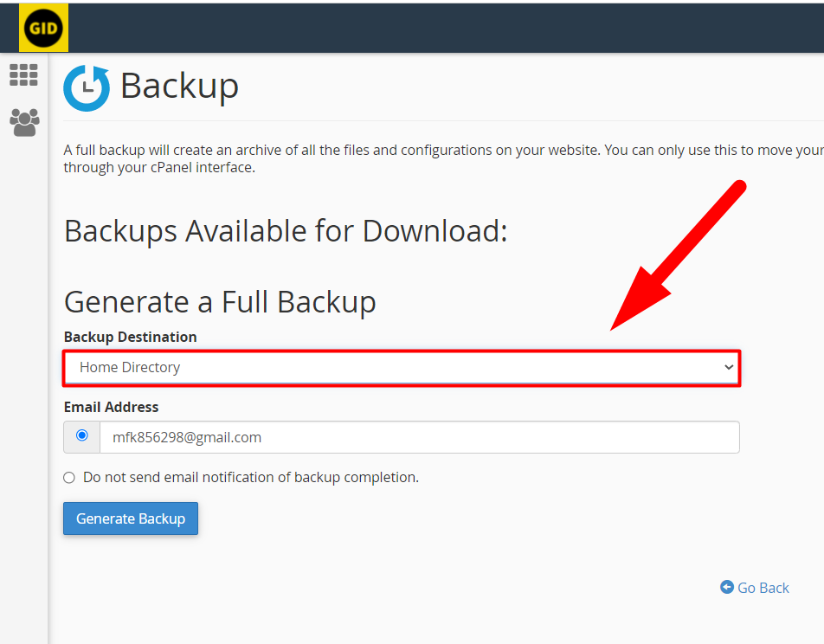Open the user manager people icon
The width and height of the screenshot is (824, 644).
(24, 123)
